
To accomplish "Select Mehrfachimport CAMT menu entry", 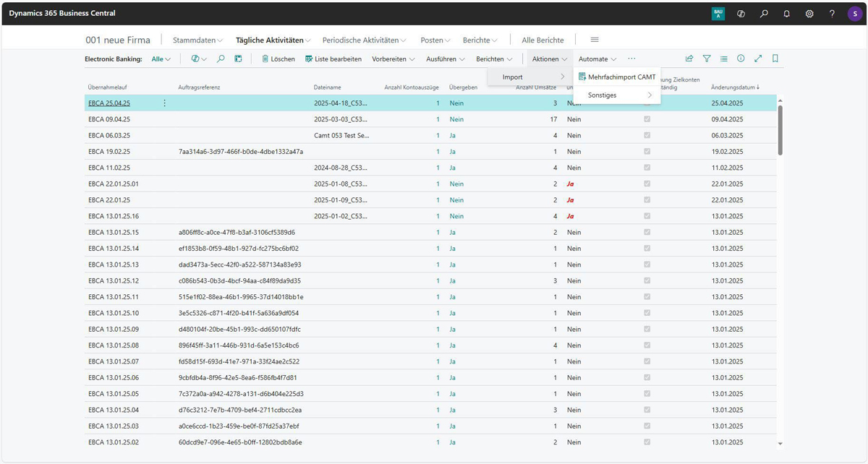I will coord(621,77).
